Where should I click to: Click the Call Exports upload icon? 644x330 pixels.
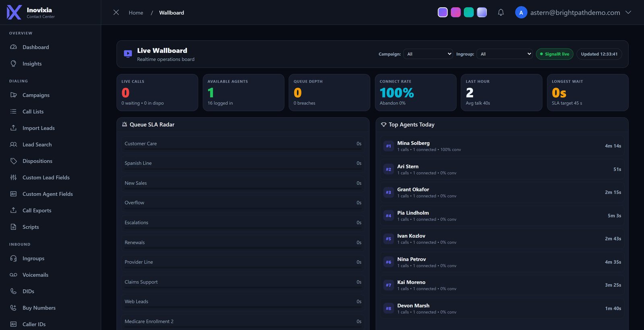13,210
